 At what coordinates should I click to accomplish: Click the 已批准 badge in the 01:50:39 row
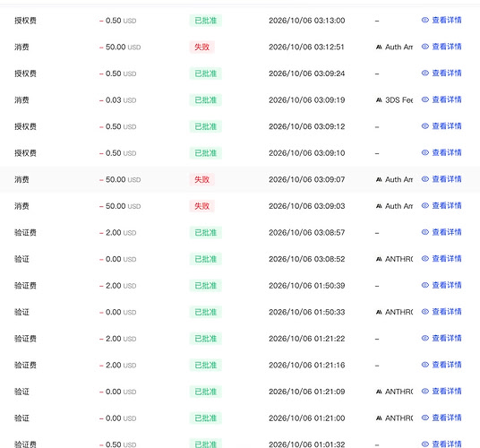tap(206, 286)
